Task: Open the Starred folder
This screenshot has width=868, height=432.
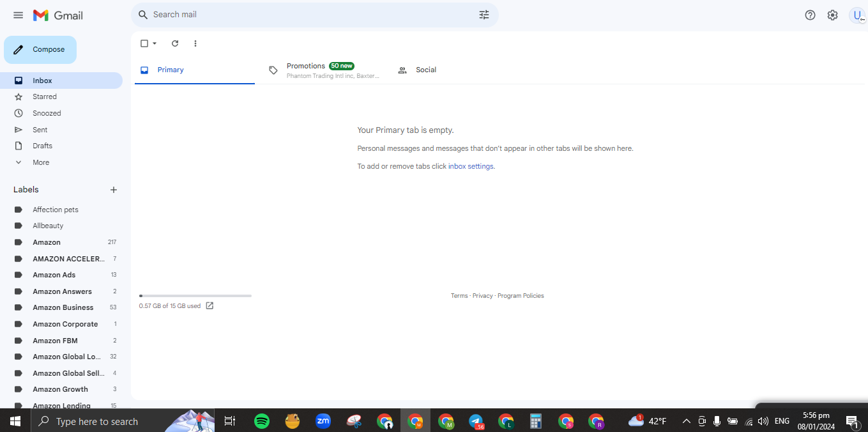Action: click(x=61, y=96)
